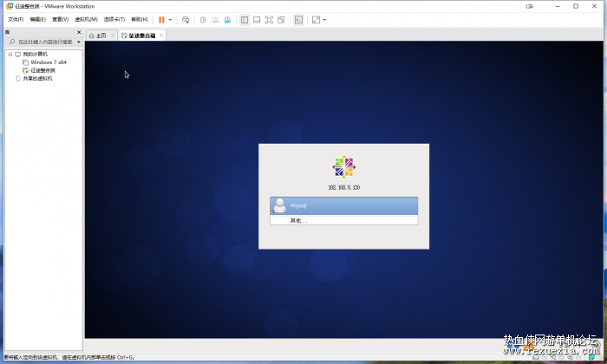607x364 pixels.
Task: Enter full screen mode
Action: 269,20
